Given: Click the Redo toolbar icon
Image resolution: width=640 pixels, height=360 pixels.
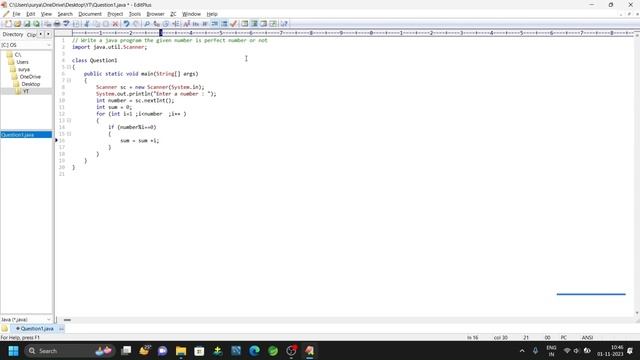Looking at the screenshot, I should click(x=136, y=24).
